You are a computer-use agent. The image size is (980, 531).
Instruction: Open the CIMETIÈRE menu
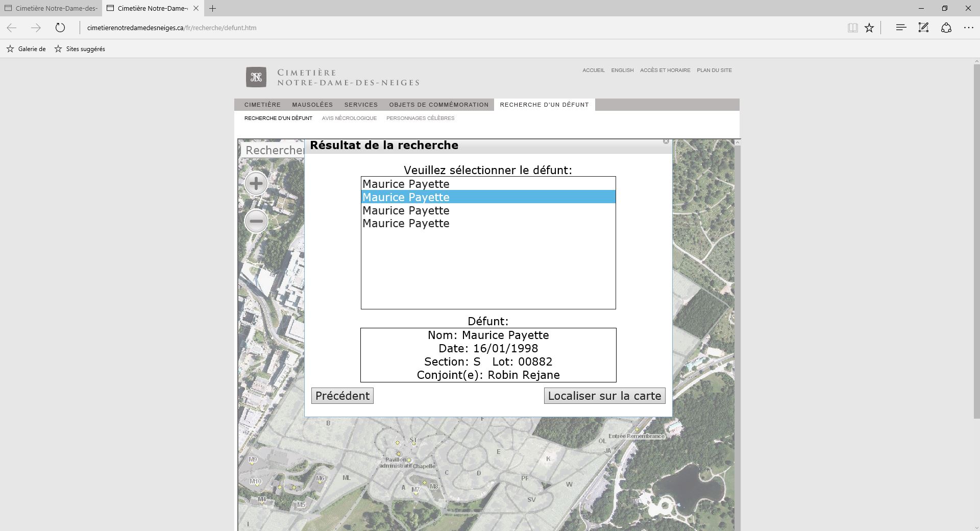click(x=262, y=105)
